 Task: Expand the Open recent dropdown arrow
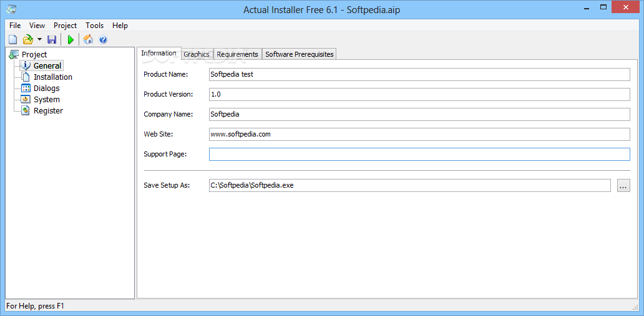click(x=39, y=40)
